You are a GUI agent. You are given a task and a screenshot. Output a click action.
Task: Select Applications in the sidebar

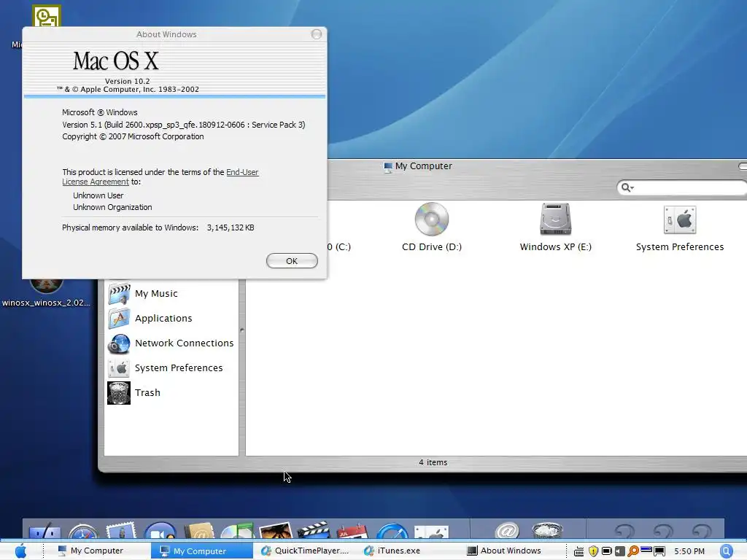point(163,318)
